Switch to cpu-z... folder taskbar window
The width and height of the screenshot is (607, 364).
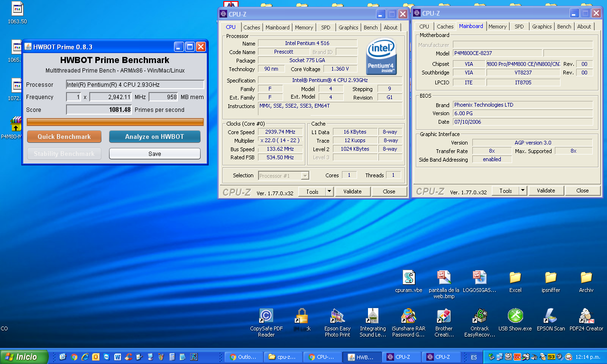(x=283, y=357)
